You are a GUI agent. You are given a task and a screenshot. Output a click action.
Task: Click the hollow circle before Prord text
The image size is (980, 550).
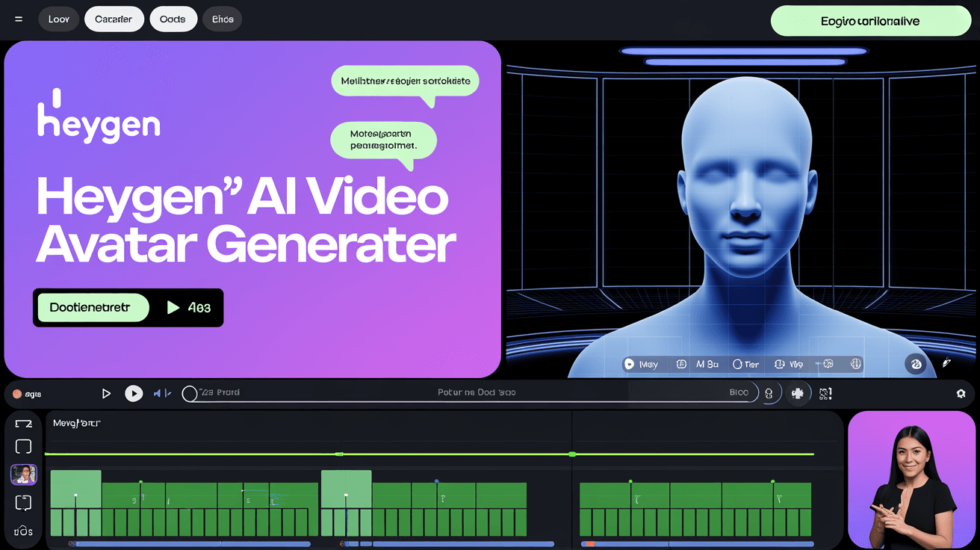pos(190,393)
